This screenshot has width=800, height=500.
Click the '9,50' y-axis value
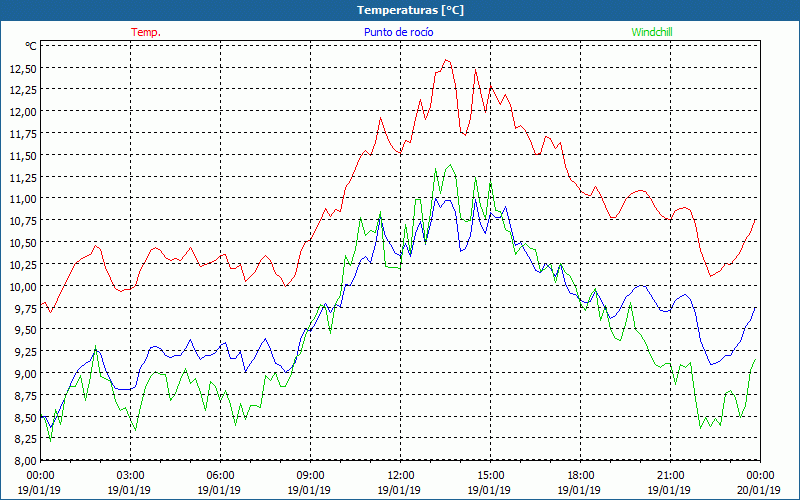tap(26, 330)
